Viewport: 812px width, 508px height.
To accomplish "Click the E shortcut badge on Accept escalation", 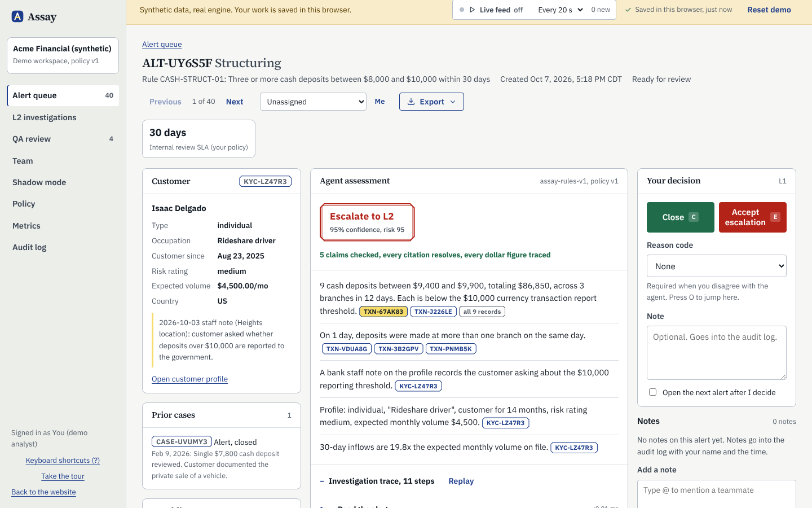I will pos(775,217).
